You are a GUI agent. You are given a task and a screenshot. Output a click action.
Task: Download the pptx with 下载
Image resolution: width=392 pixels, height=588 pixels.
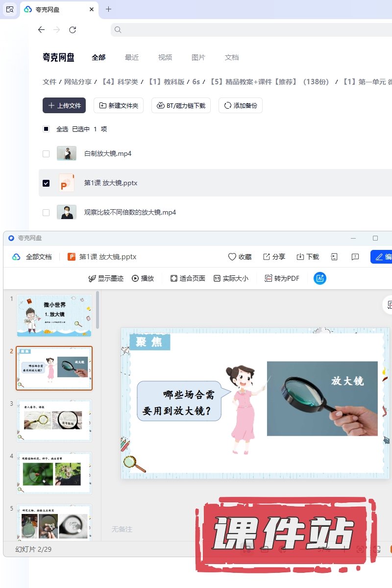point(307,257)
